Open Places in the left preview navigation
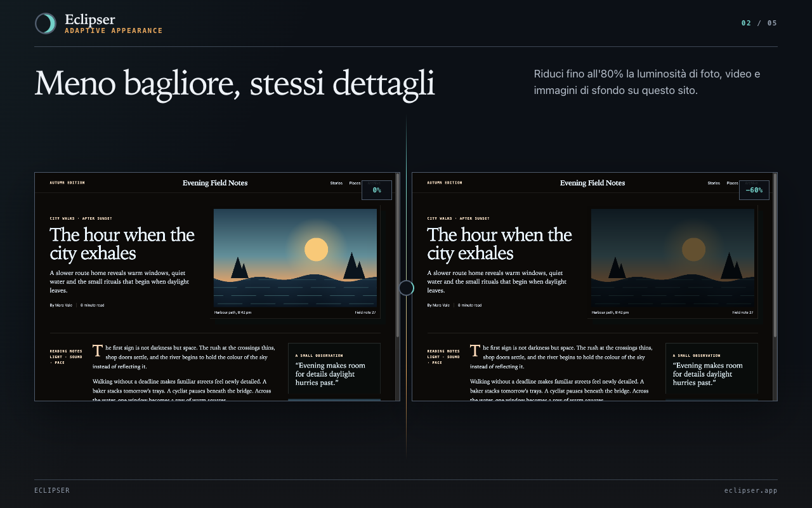The height and width of the screenshot is (508, 812). point(355,183)
